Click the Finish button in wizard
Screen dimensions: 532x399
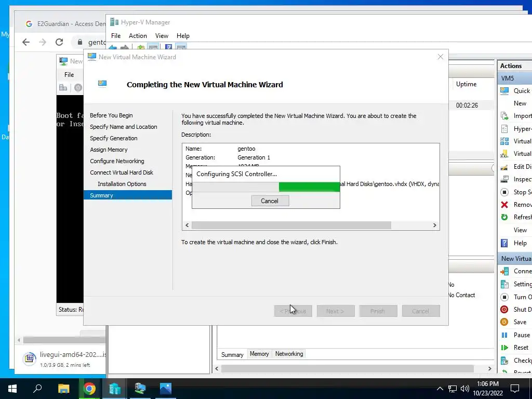[x=378, y=311]
